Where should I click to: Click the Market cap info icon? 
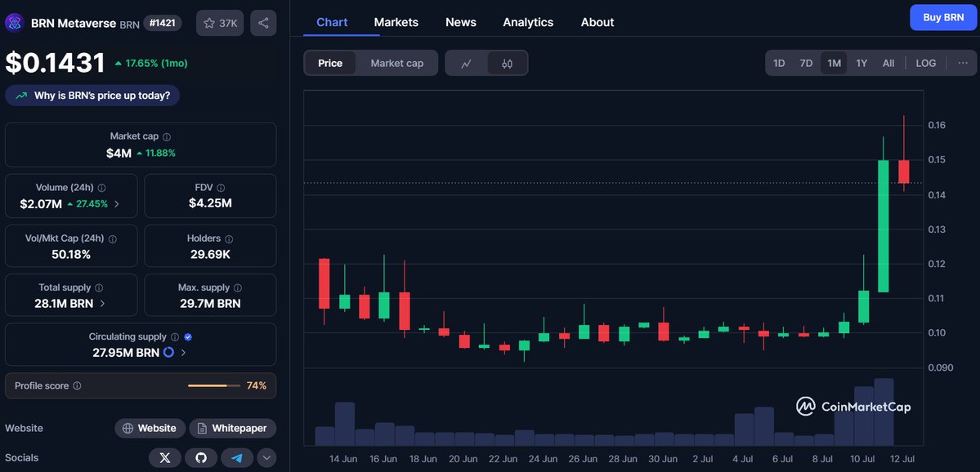click(167, 136)
